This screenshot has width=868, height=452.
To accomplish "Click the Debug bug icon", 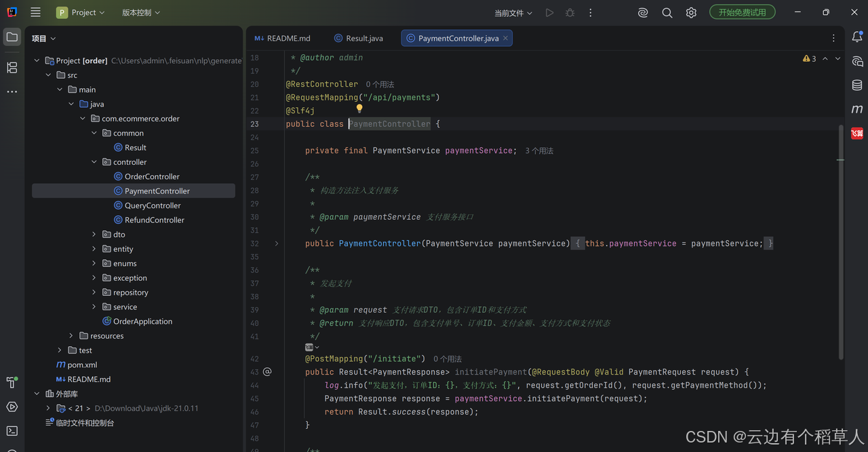I will (x=570, y=13).
